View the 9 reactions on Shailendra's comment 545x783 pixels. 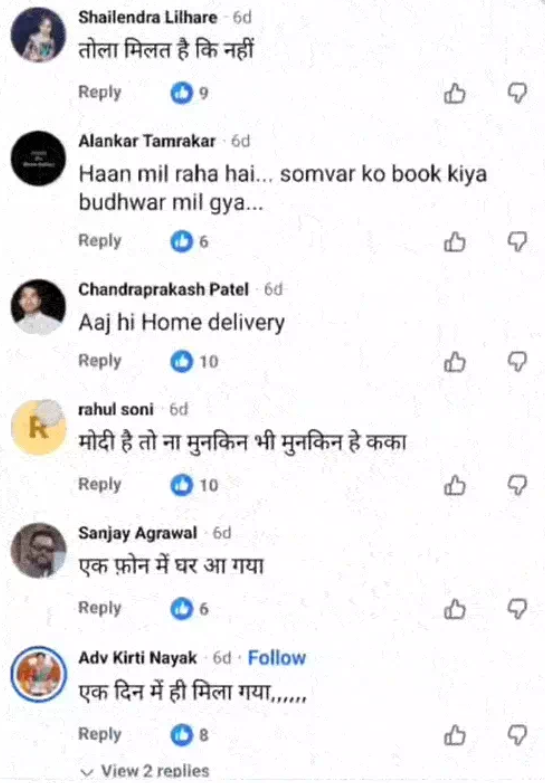point(189,93)
